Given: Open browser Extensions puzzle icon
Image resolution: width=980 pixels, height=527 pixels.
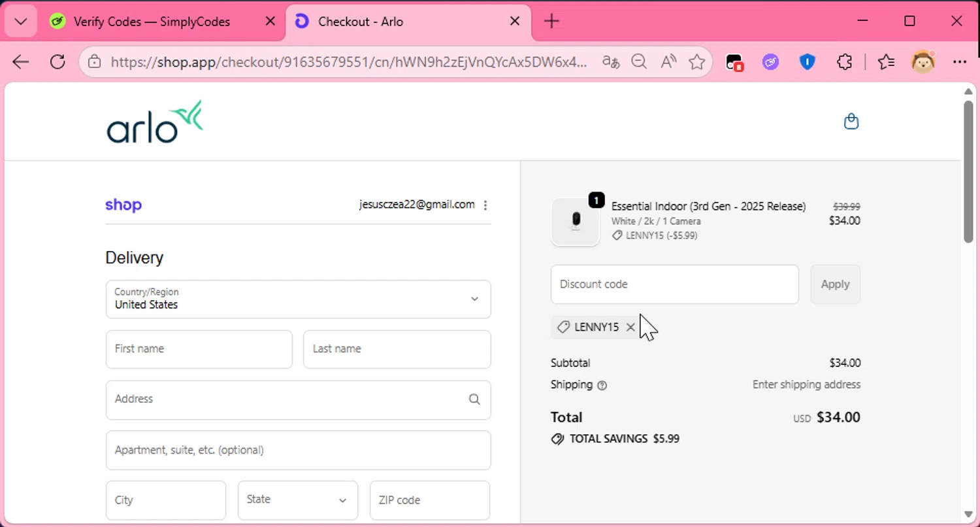Looking at the screenshot, I should [844, 62].
